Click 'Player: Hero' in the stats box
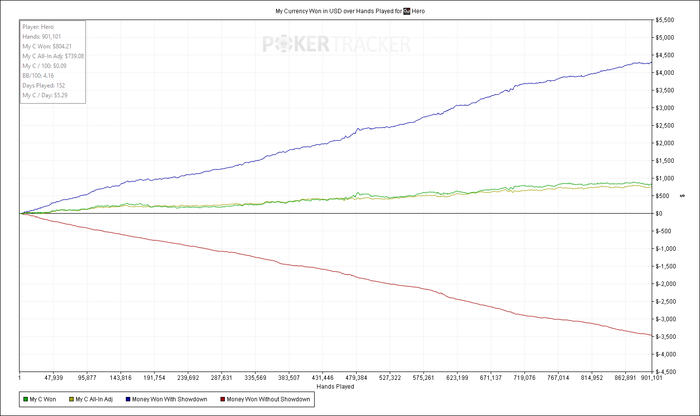The height and width of the screenshot is (416, 700). click(x=38, y=27)
